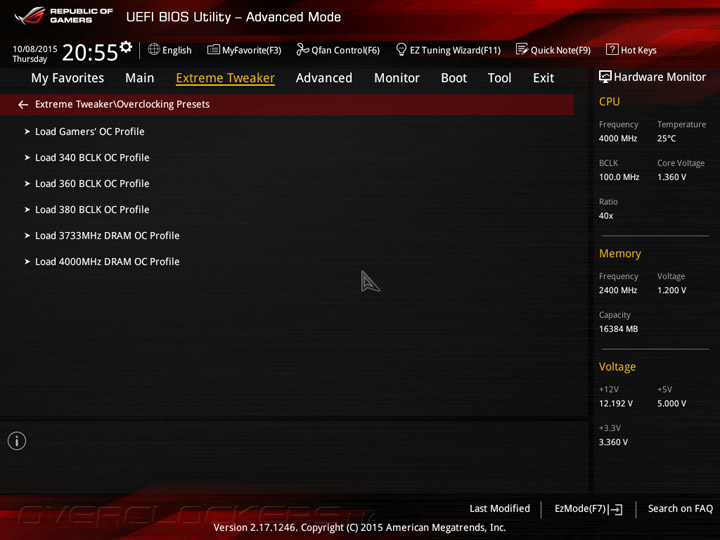720x540 pixels.
Task: Click Extreme Tweaker\Overclocking Presets breadcrumb text
Action: pyautogui.click(x=122, y=104)
